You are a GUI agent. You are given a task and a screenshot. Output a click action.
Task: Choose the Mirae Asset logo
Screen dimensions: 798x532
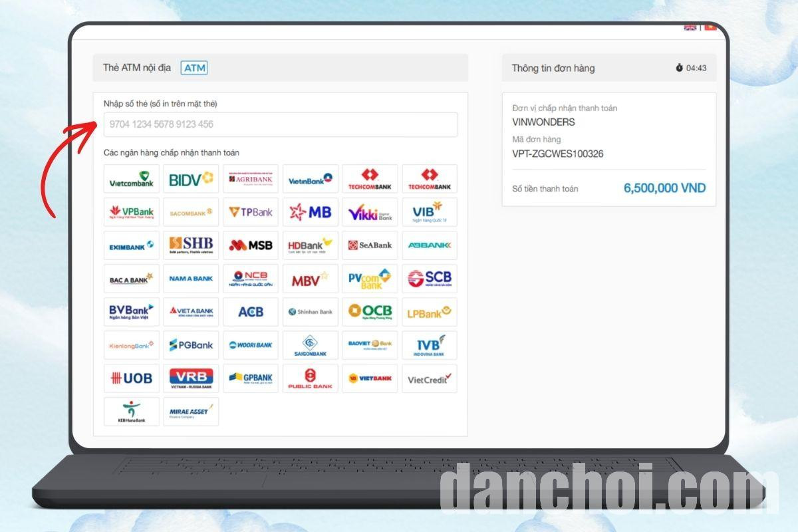191,412
